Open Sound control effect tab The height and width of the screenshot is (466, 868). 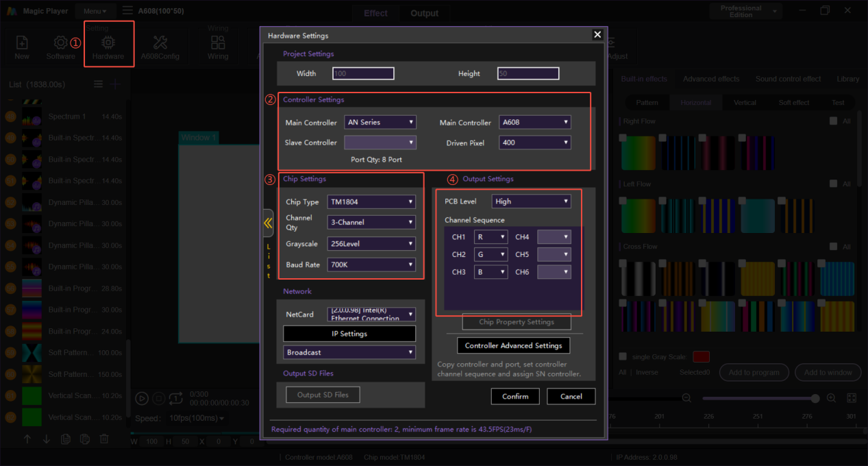[789, 79]
